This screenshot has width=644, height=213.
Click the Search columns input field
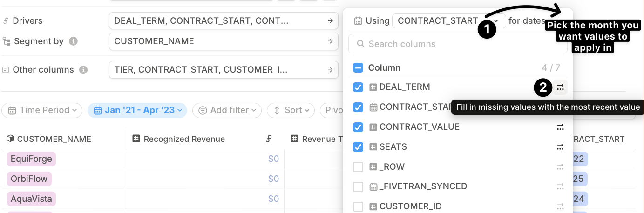458,44
